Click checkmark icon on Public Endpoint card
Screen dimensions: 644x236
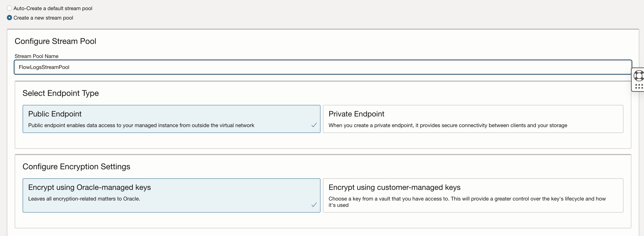pyautogui.click(x=314, y=125)
